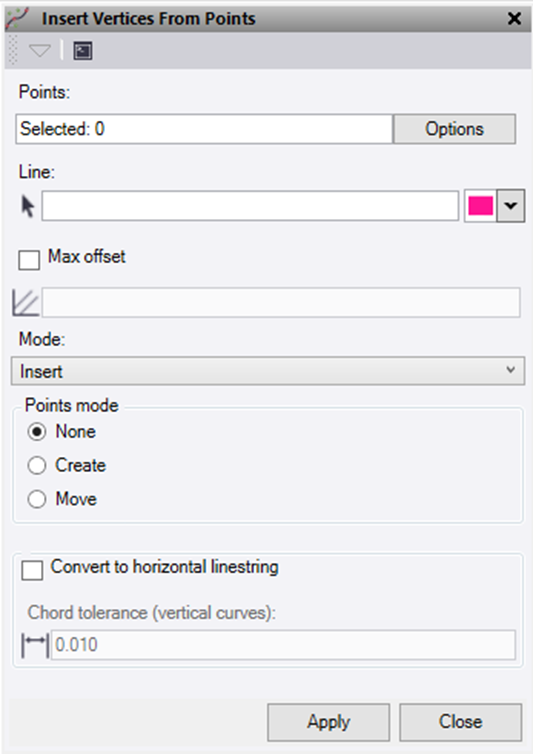Click the Line selection input field

coord(250,206)
